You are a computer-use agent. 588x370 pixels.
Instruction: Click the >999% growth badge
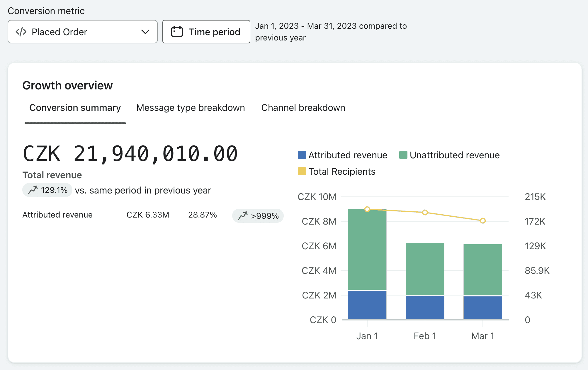pos(258,216)
